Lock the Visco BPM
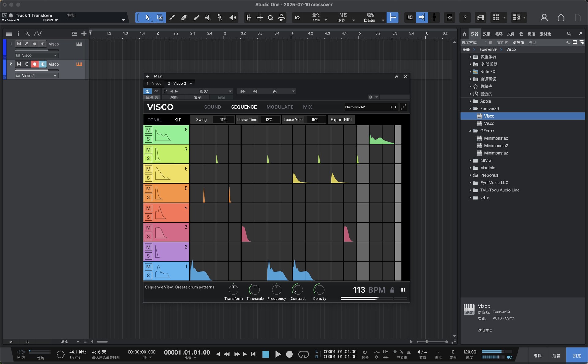 click(392, 290)
